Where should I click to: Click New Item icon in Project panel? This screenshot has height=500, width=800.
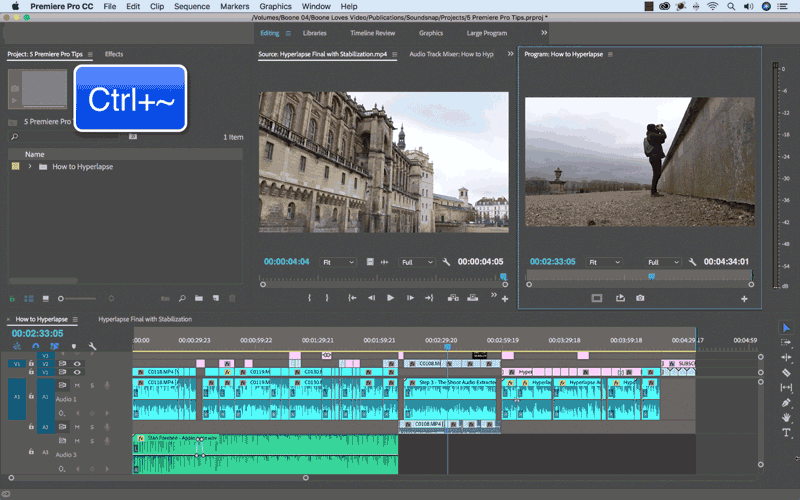point(215,298)
